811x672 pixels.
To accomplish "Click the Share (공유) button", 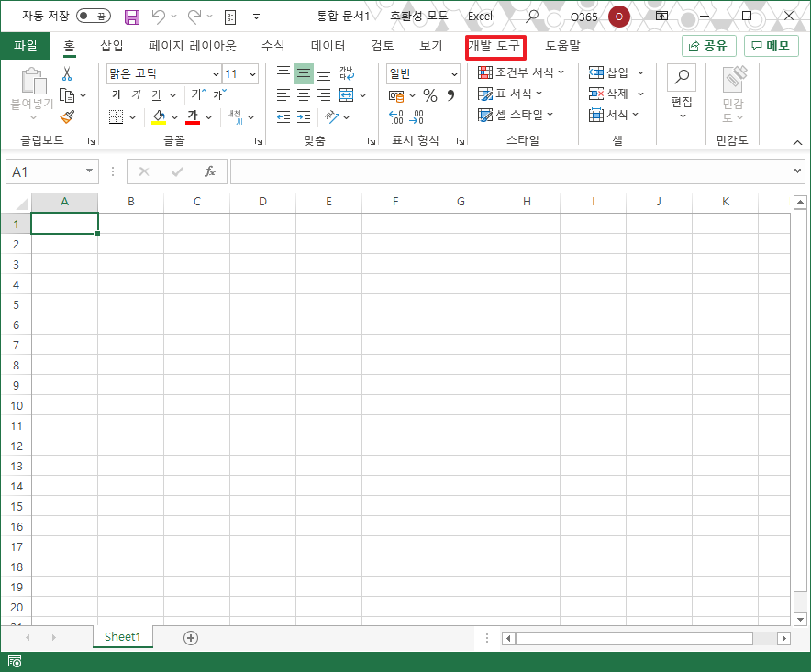I will (708, 46).
